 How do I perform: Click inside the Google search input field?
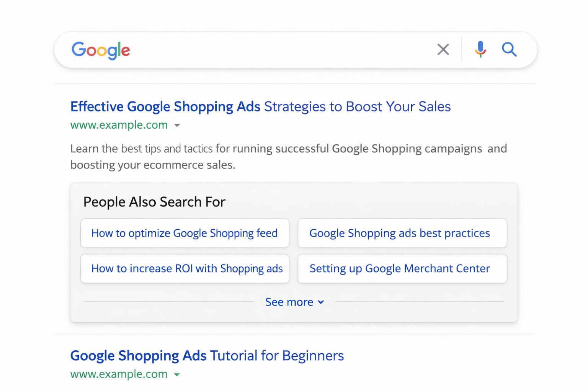tap(268, 49)
